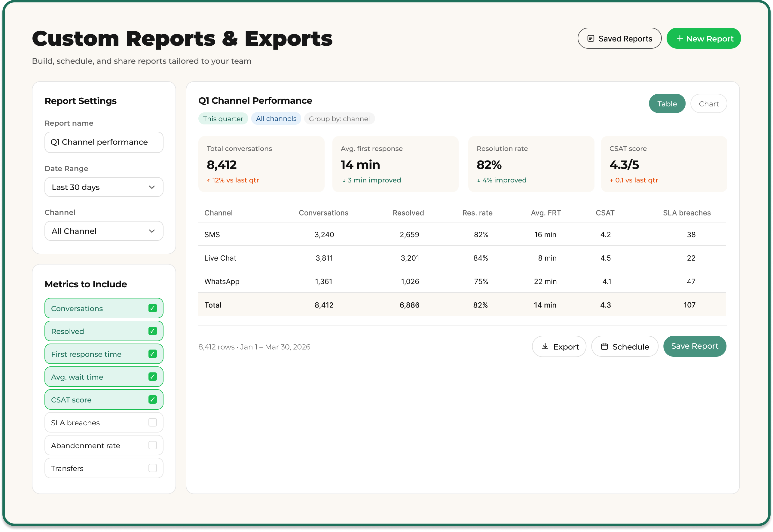Uncheck the CSAT score checkbox
This screenshot has height=532, width=773.
point(153,400)
